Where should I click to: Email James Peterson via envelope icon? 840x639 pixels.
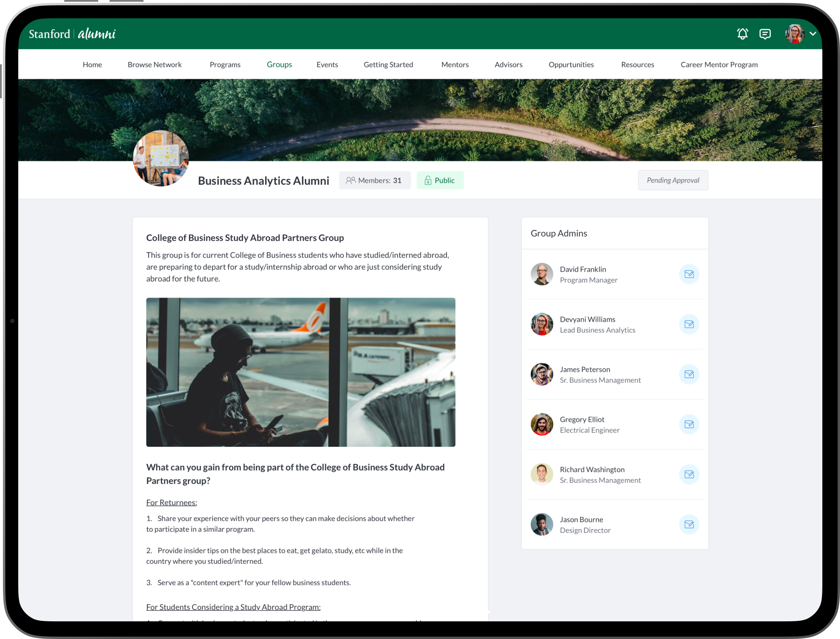coord(689,374)
